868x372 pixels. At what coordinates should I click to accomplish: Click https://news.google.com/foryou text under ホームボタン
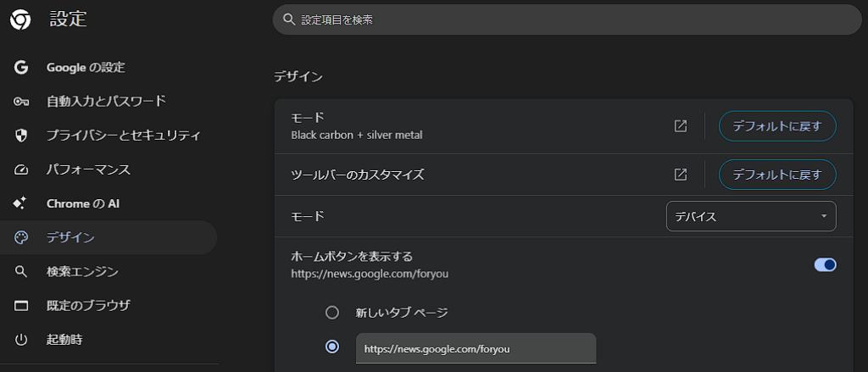[370, 274]
